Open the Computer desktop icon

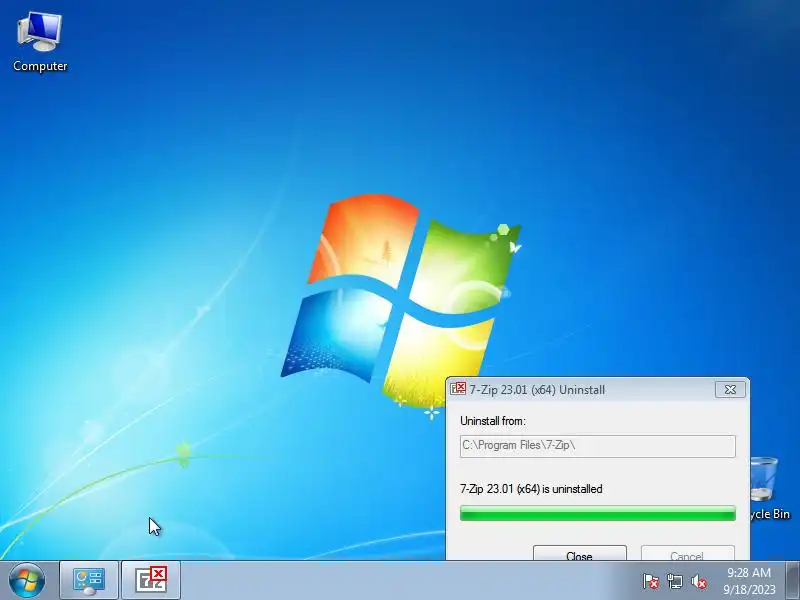(40, 42)
